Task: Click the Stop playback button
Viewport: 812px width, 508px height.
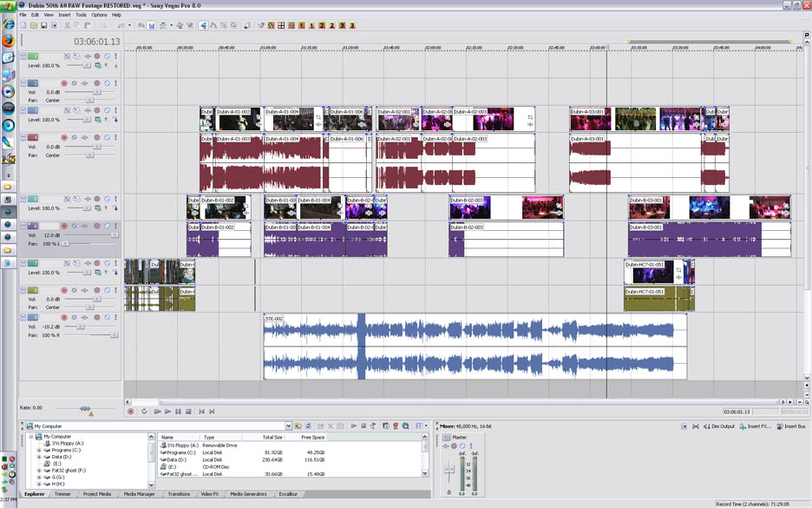Action: click(x=188, y=412)
